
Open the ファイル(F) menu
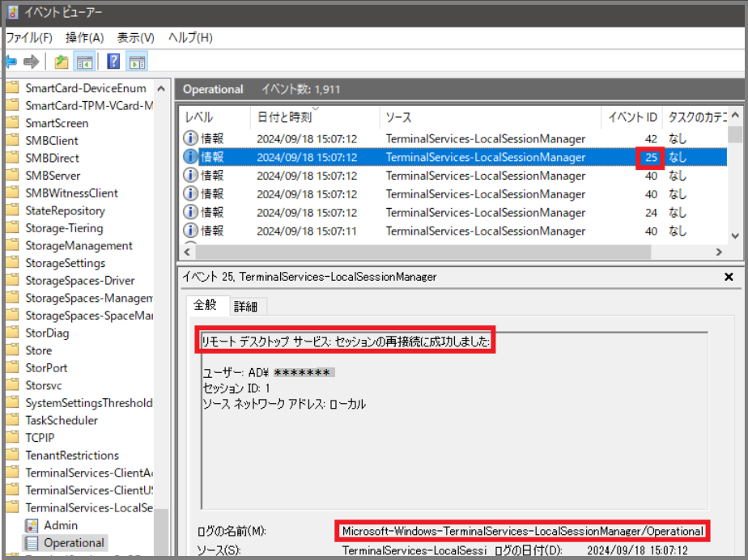29,38
